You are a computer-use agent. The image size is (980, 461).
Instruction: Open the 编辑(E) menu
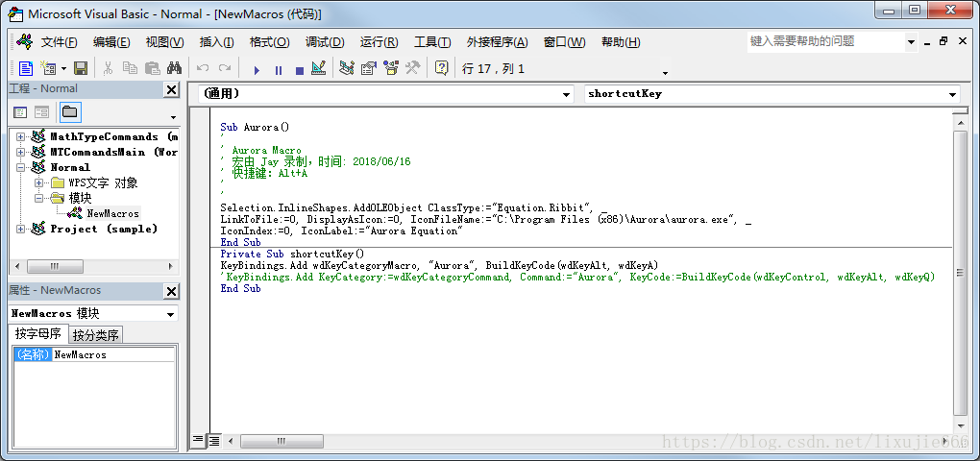tap(111, 42)
